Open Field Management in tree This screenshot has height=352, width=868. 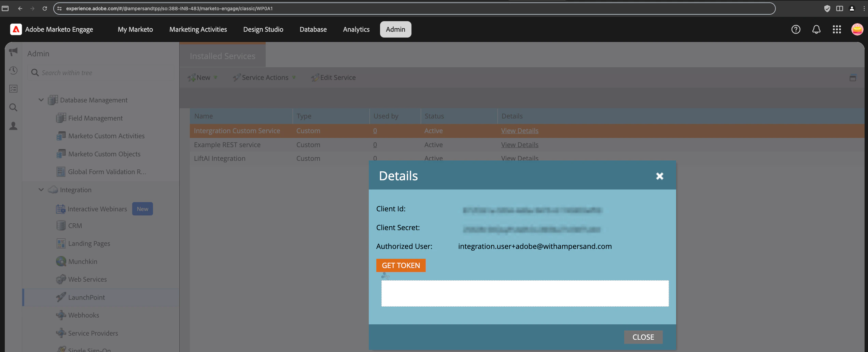click(89, 118)
